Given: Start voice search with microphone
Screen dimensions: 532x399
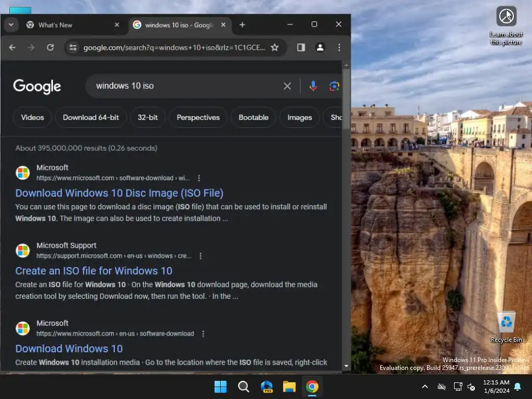Looking at the screenshot, I should [x=313, y=86].
